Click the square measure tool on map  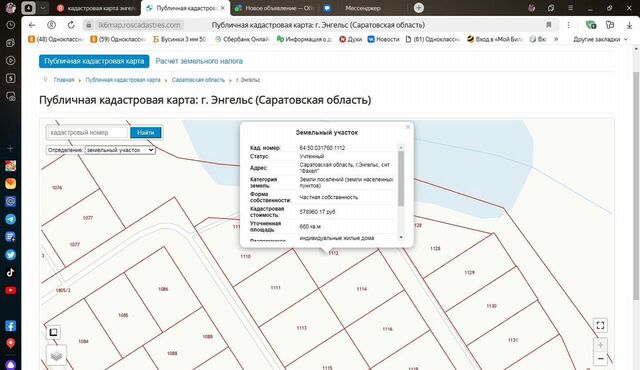pyautogui.click(x=53, y=332)
